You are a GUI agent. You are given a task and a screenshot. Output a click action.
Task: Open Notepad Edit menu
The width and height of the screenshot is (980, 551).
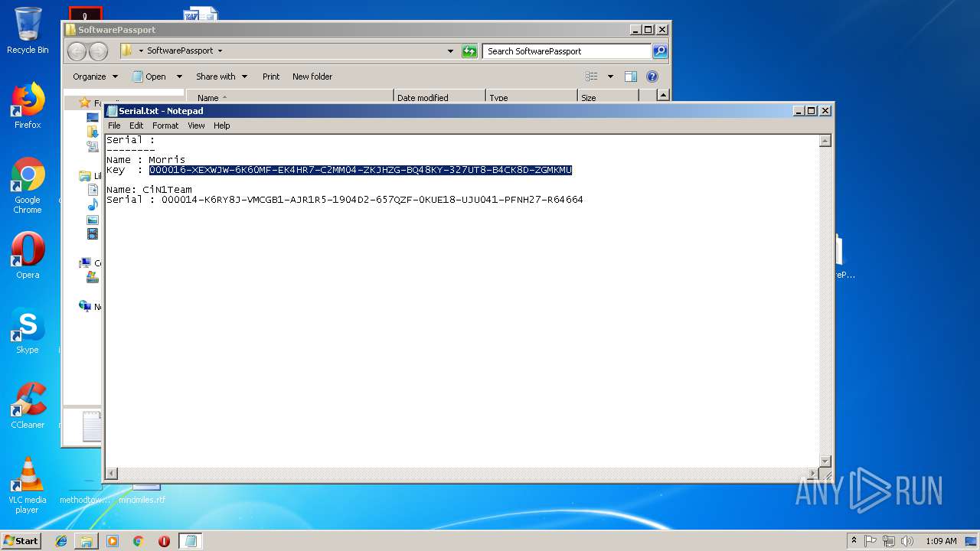pos(136,126)
